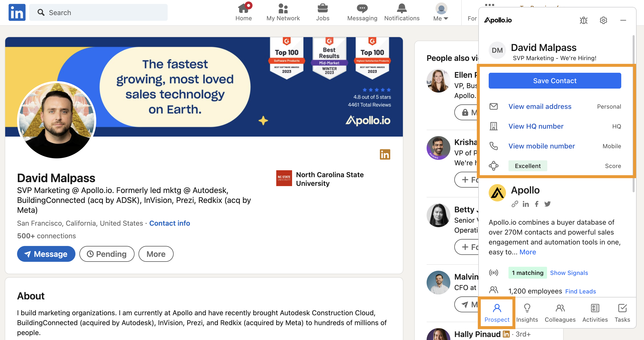Open Ellen's profile picture
644x340 pixels.
[438, 81]
